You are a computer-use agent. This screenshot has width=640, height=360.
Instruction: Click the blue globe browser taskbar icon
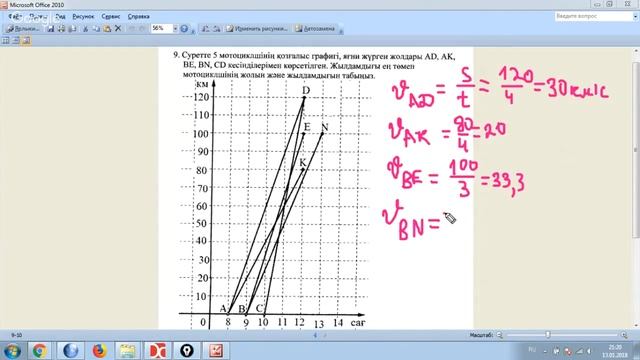[x=70, y=351]
